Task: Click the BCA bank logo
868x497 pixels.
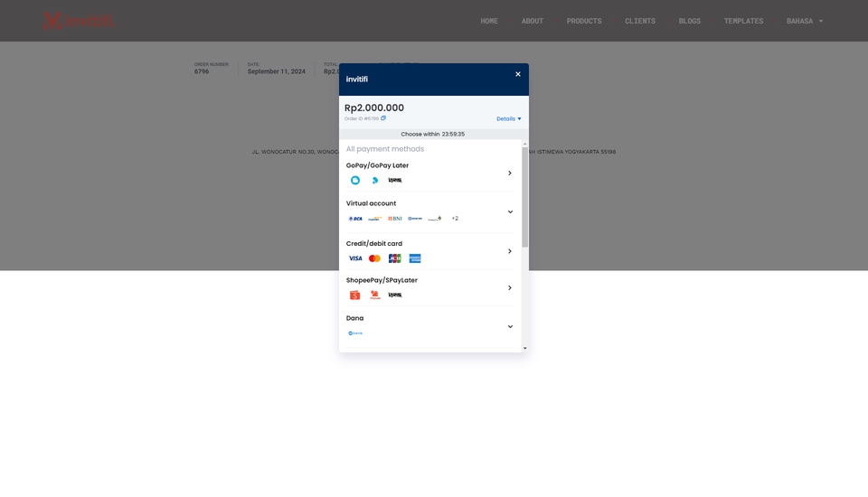Action: coord(354,219)
